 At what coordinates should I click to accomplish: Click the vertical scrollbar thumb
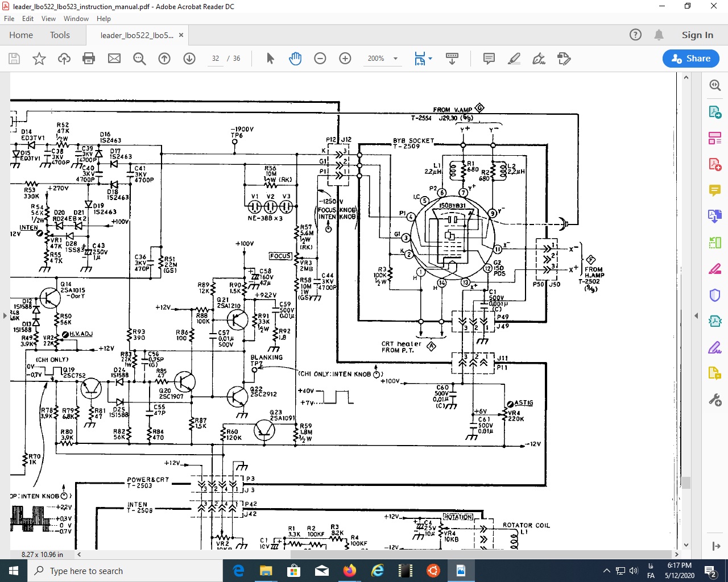[686, 483]
